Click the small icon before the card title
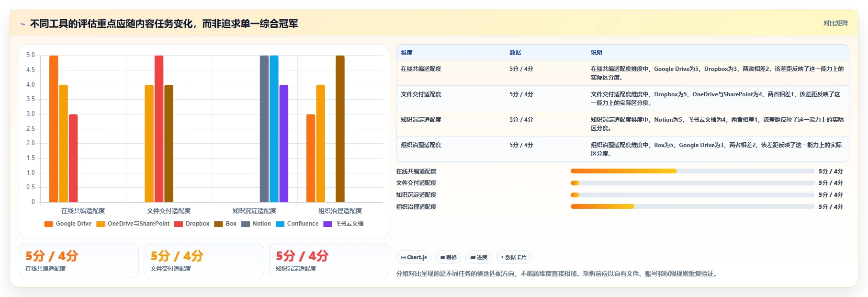The image size is (868, 297). point(23,24)
